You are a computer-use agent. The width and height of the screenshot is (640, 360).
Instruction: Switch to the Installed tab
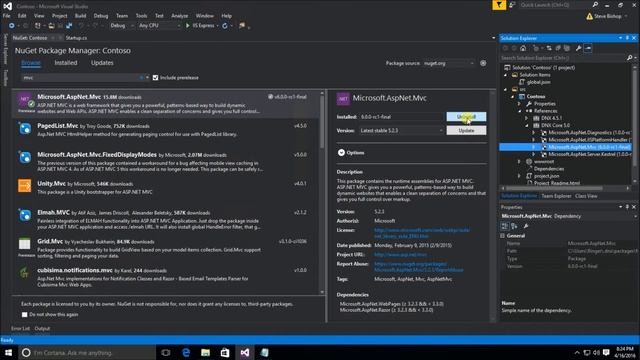pyautogui.click(x=66, y=63)
